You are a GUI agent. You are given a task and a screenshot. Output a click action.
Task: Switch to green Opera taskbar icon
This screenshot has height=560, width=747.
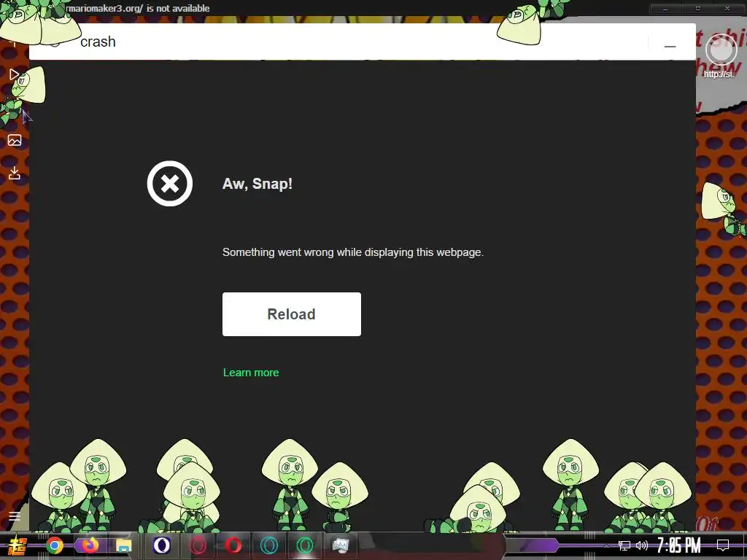pos(305,545)
